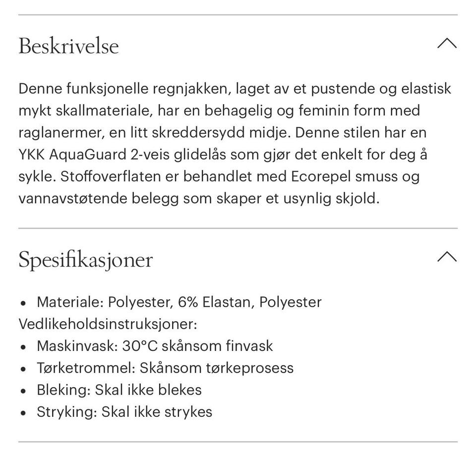Select the Materiale specification line
The width and height of the screenshot is (476, 453).
tap(179, 302)
